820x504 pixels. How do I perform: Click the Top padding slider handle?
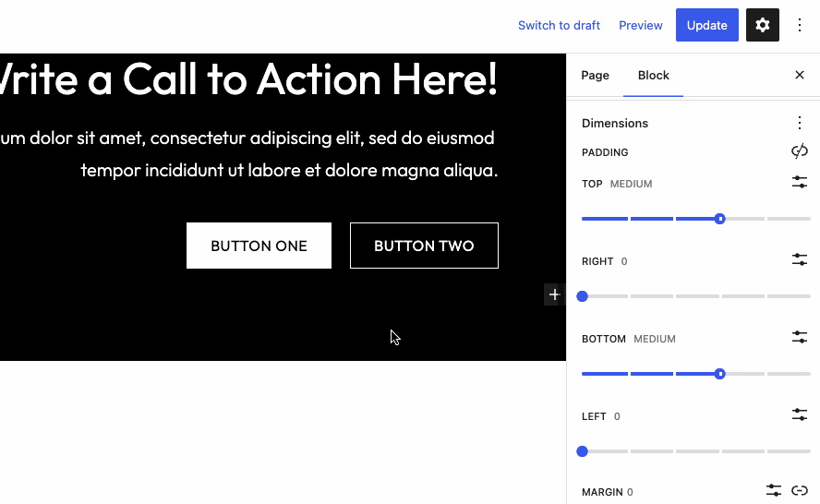(720, 219)
